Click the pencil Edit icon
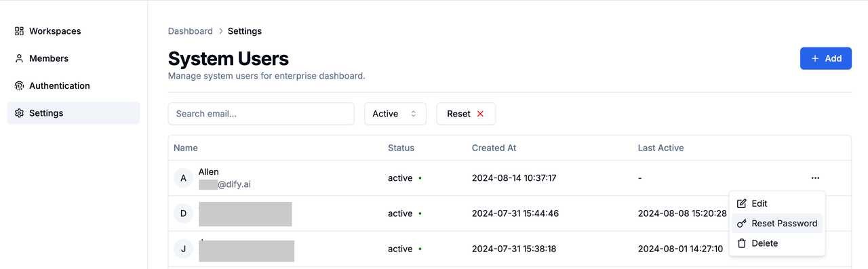The width and height of the screenshot is (868, 269). [742, 203]
